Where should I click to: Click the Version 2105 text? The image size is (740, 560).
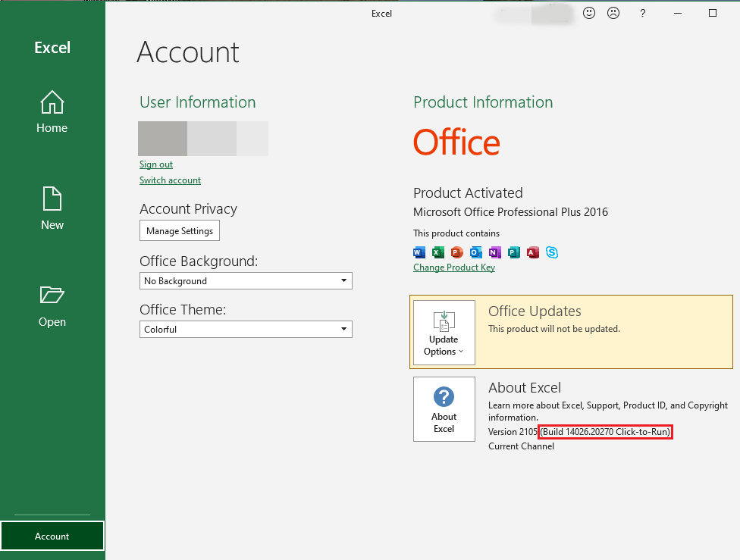[x=513, y=432]
